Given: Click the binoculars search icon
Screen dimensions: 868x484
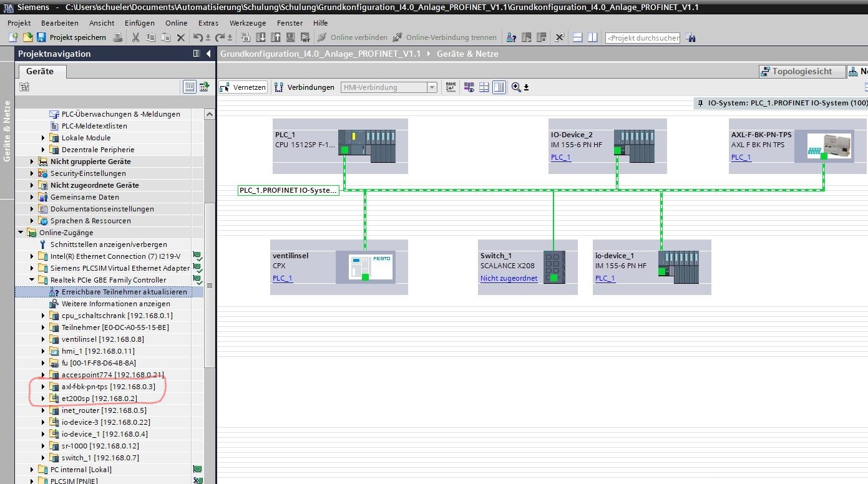Looking at the screenshot, I should tap(690, 37).
